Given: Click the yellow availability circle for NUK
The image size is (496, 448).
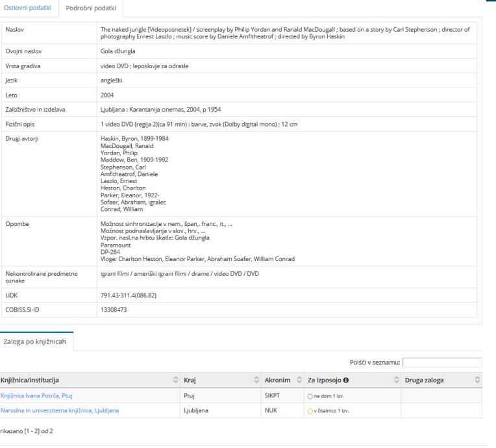Looking at the screenshot, I should 310,411.
